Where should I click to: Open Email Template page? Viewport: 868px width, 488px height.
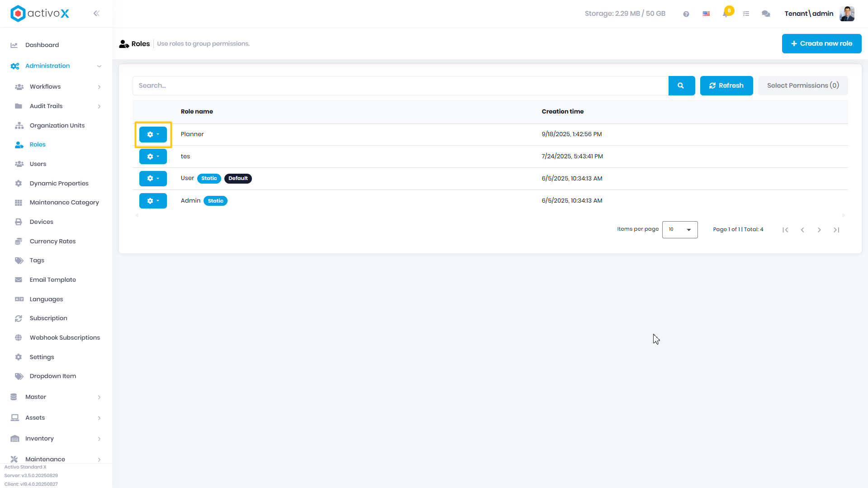(53, 280)
